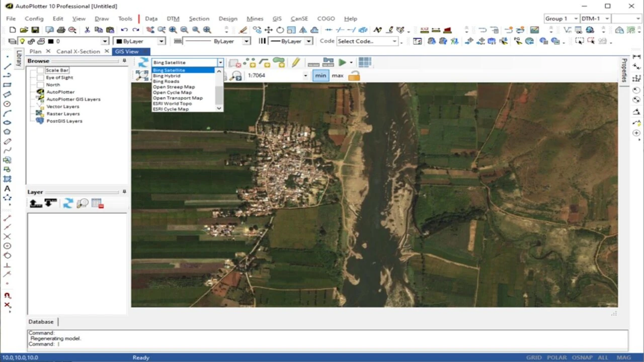Open the Library side panel tab
The width and height of the screenshot is (644, 362).
point(19,58)
